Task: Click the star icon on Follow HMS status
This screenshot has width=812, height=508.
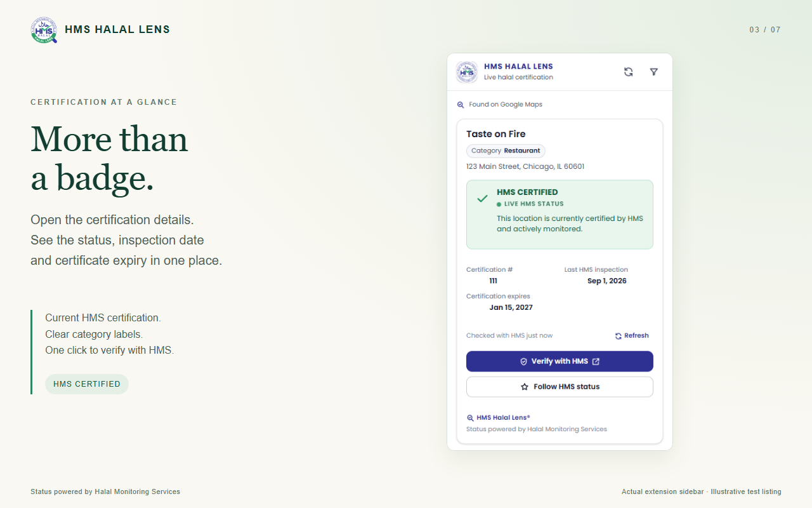Action: [x=525, y=387]
